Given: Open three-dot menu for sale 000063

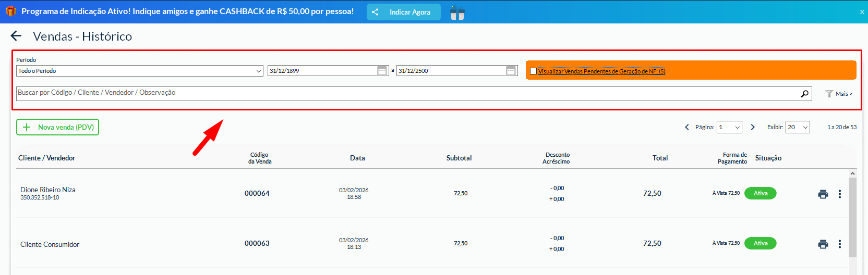Looking at the screenshot, I should (x=839, y=244).
